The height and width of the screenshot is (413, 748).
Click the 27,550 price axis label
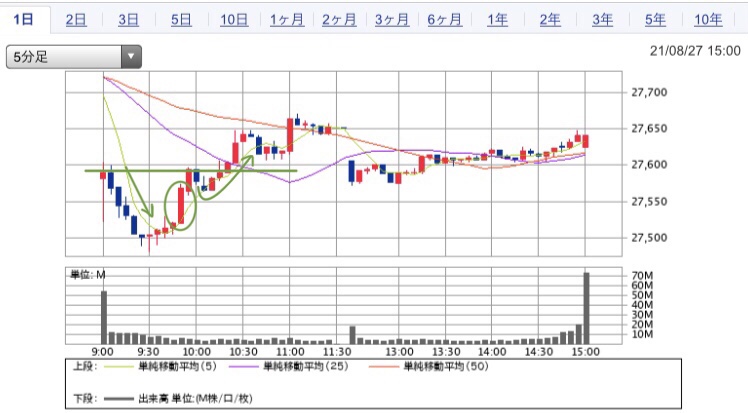click(649, 201)
